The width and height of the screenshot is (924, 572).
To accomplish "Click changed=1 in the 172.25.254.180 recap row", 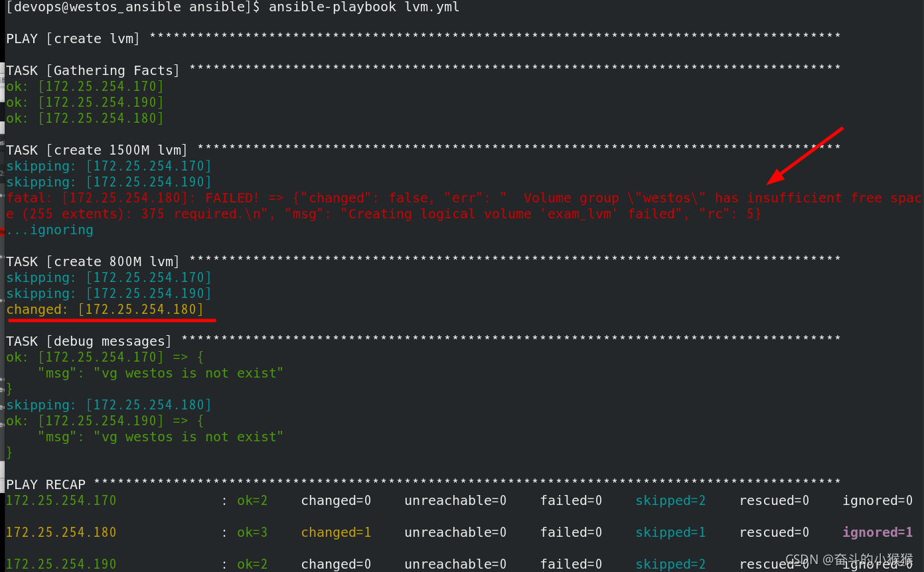I will tap(336, 533).
